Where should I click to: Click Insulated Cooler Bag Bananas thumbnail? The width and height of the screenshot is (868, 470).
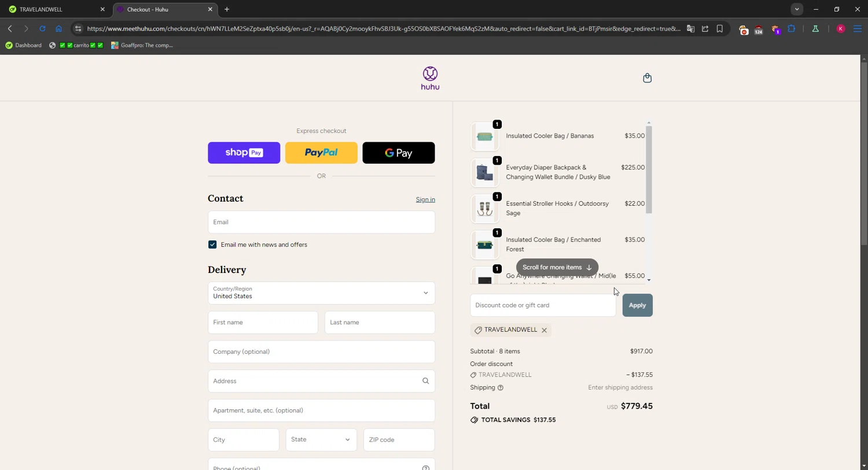485,136
